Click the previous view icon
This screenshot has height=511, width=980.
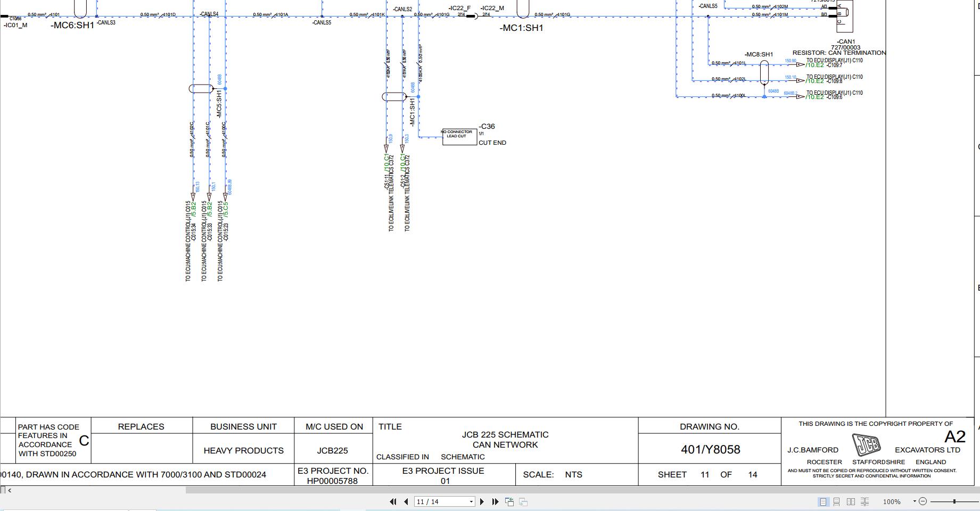pos(509,501)
